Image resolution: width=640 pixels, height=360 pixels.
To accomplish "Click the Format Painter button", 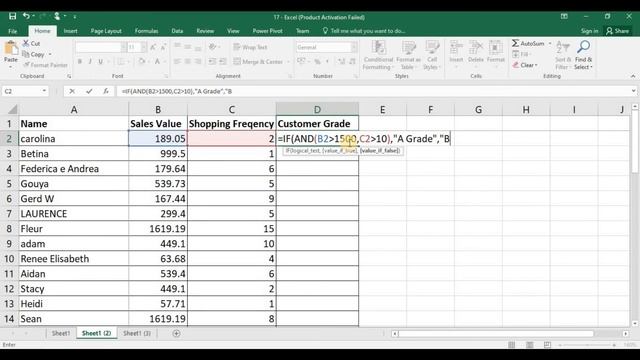I will tap(45, 65).
